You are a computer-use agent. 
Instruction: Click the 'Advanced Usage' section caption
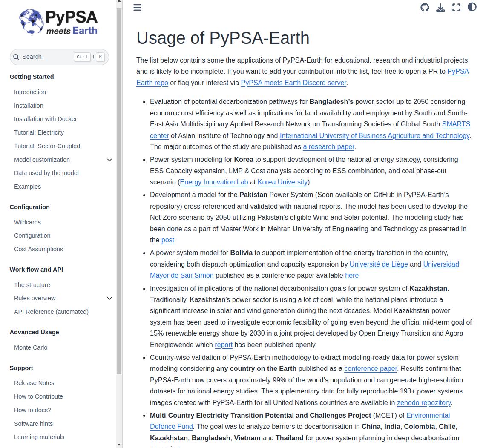click(34, 333)
